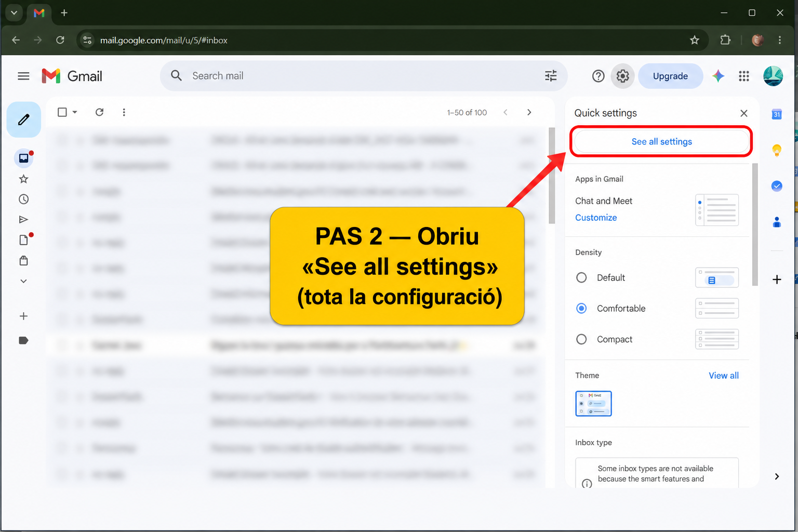Screen dimensions: 798x532
Task: Click the Default density preview image
Action: [x=717, y=277]
